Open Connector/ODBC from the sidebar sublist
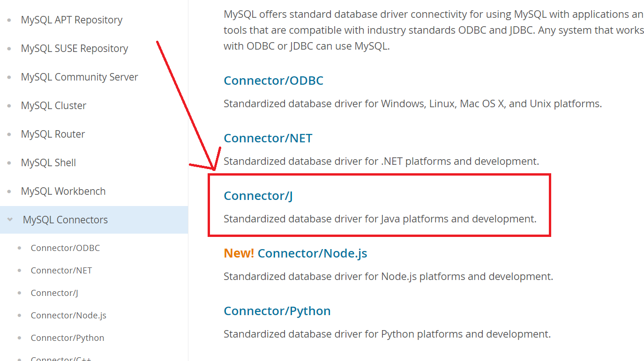644x361 pixels. click(x=65, y=248)
